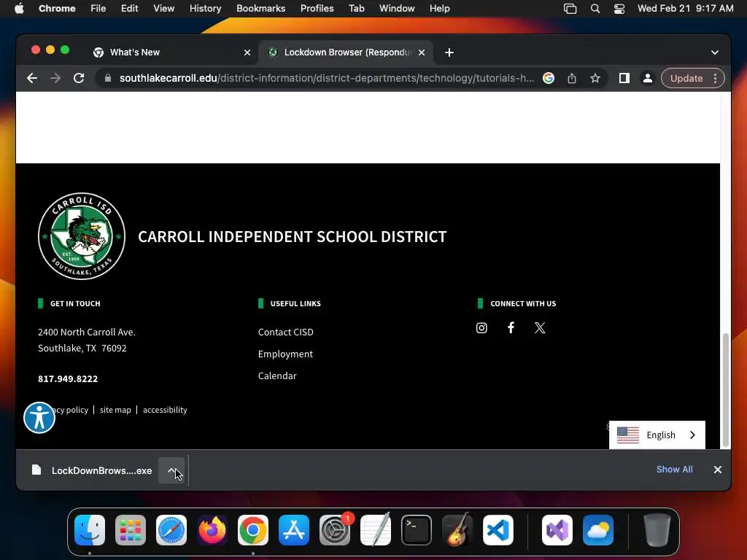Visit the Instagram page icon
747x560 pixels.
point(481,327)
